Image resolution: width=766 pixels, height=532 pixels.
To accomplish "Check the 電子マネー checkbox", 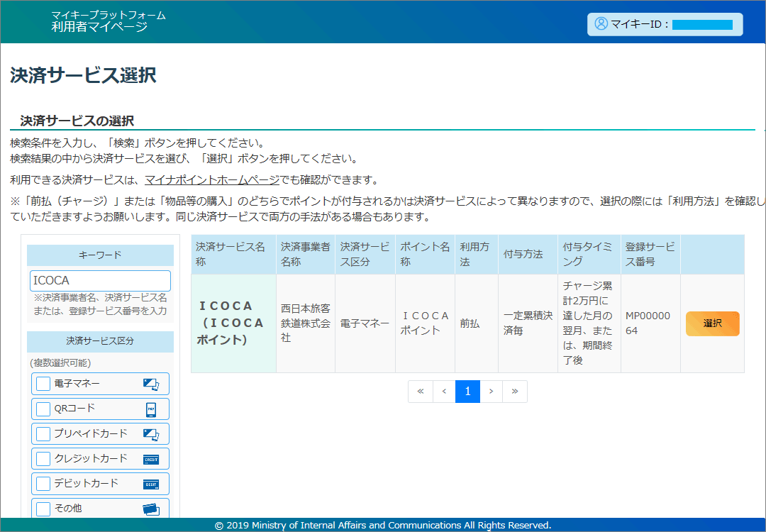I will click(43, 384).
